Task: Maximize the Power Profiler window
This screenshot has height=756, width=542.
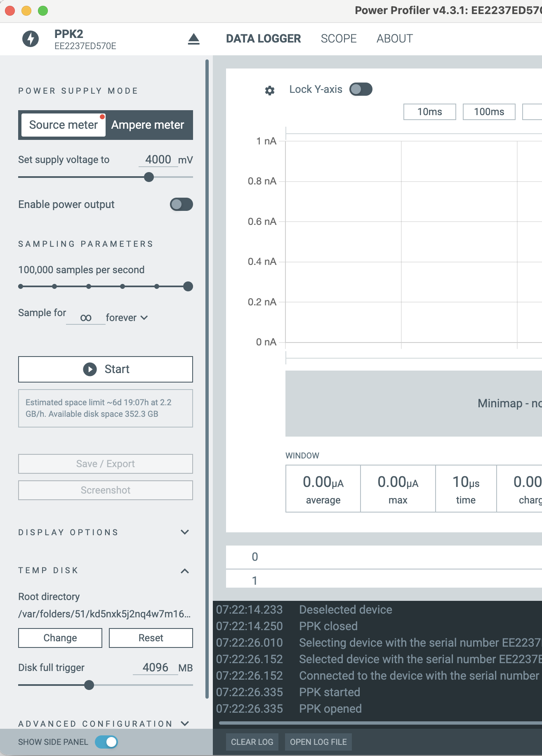Action: (x=43, y=11)
